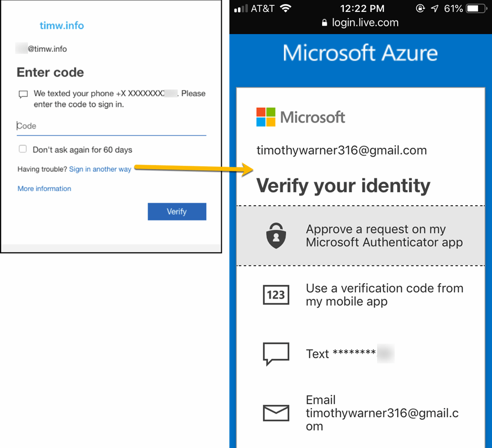Select the Text phone number option
The height and width of the screenshot is (448, 492).
tap(349, 354)
